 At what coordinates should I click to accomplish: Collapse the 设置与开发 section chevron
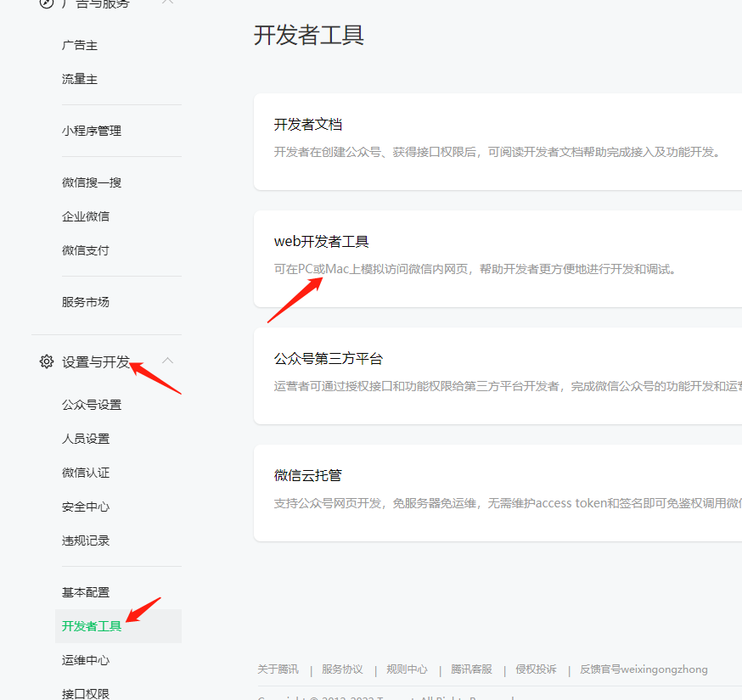coord(167,361)
